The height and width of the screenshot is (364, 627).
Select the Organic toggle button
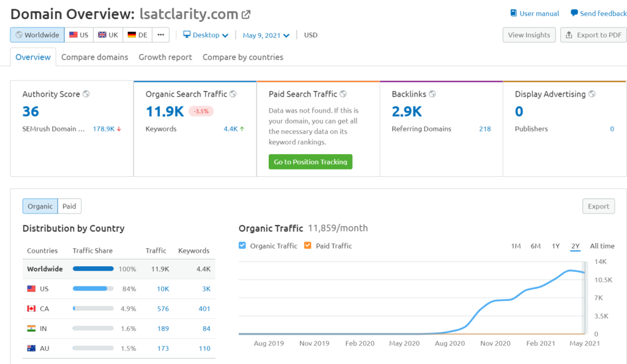point(40,206)
